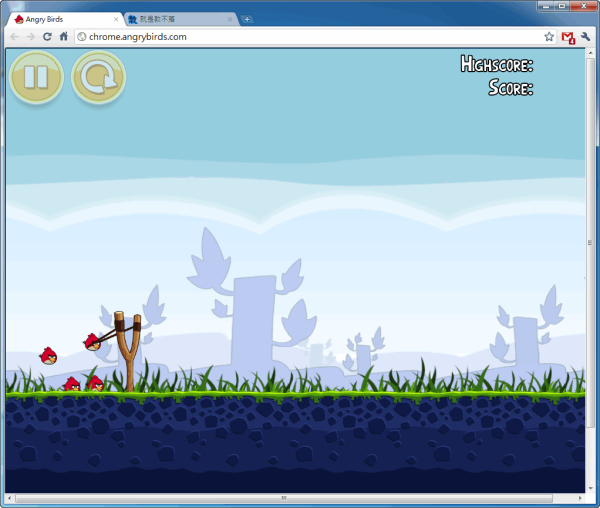Go back with the browser back arrow
Image resolution: width=600 pixels, height=508 pixels.
click(15, 37)
